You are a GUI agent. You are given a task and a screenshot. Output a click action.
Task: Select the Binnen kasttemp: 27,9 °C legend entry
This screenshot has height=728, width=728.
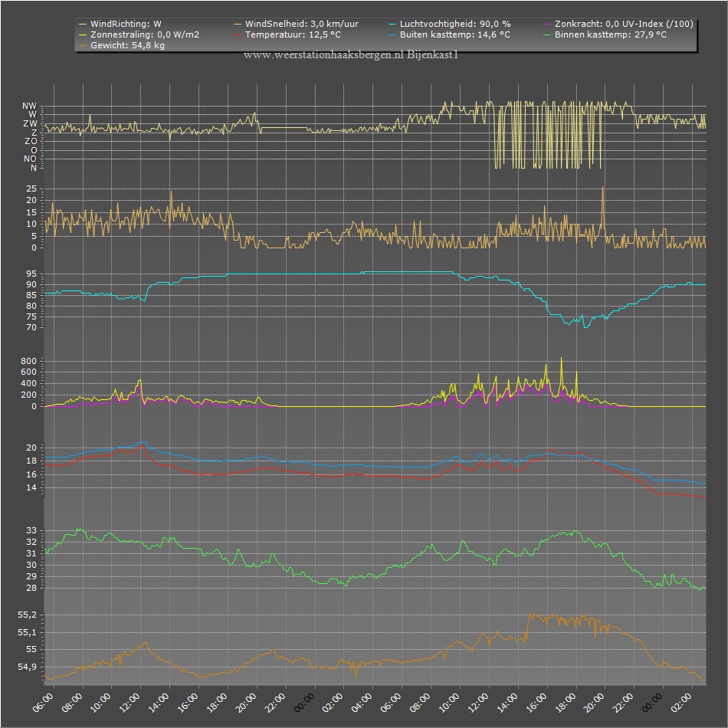[x=605, y=34]
